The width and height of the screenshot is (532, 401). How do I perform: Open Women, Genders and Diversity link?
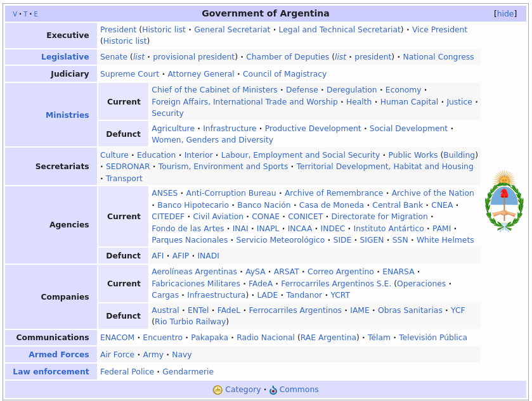[212, 139]
